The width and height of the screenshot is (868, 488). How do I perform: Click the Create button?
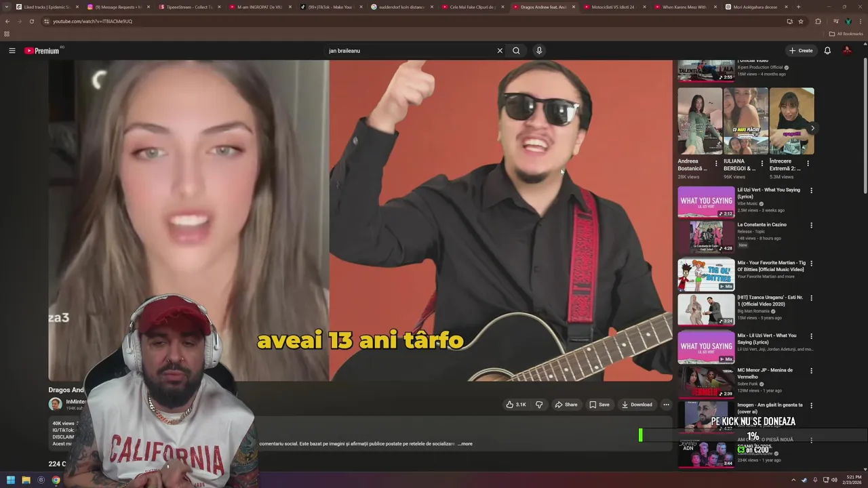(800, 51)
